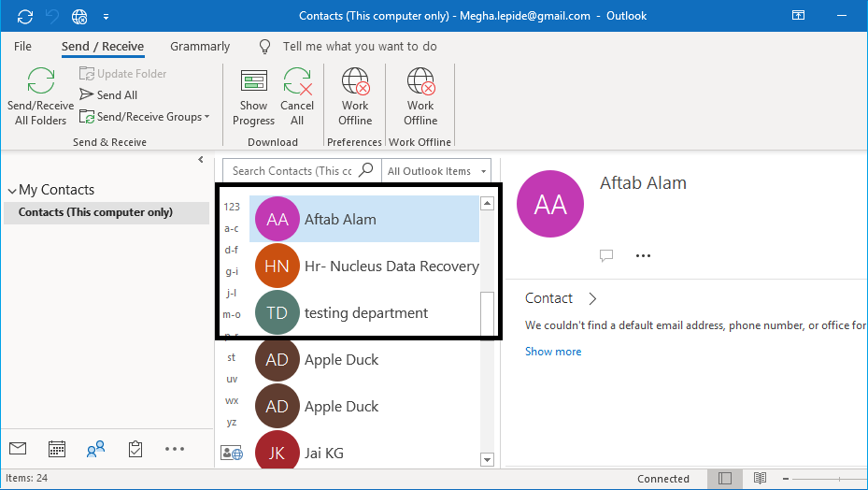Select Hr- Nucleus Data Recovery contact
The height and width of the screenshot is (490, 868).
point(364,267)
